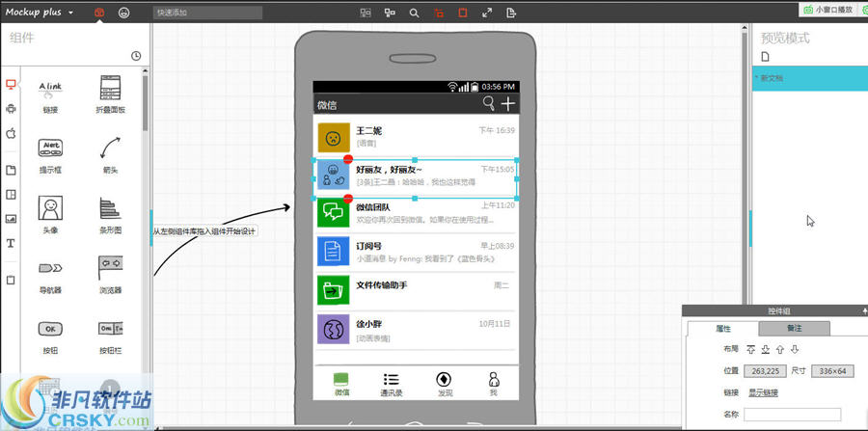The height and width of the screenshot is (431, 868).
Task: Click the 快速添加 quick add field
Action: pyautogui.click(x=207, y=13)
